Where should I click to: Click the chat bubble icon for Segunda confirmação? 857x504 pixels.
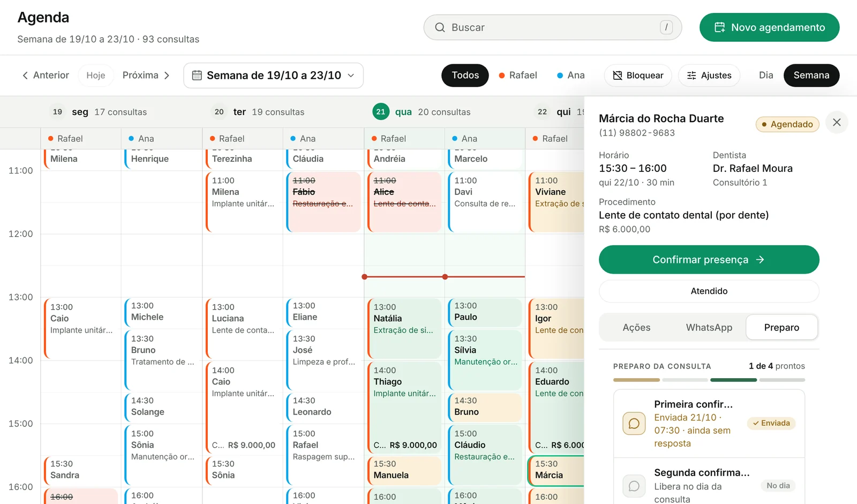point(634,486)
